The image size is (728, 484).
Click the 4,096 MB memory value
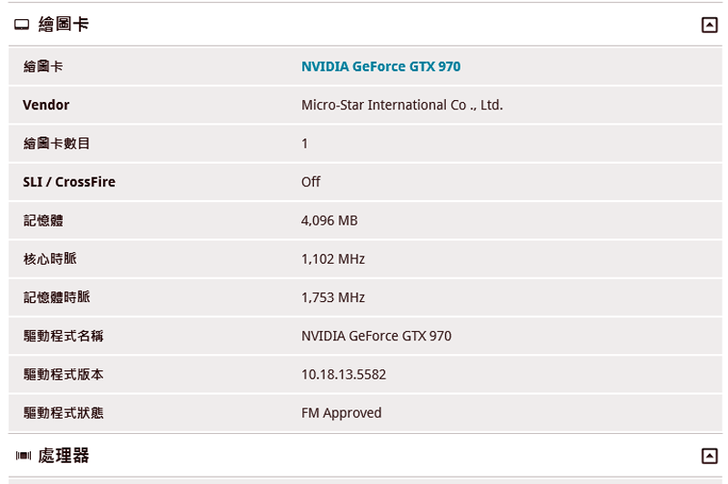point(329,220)
